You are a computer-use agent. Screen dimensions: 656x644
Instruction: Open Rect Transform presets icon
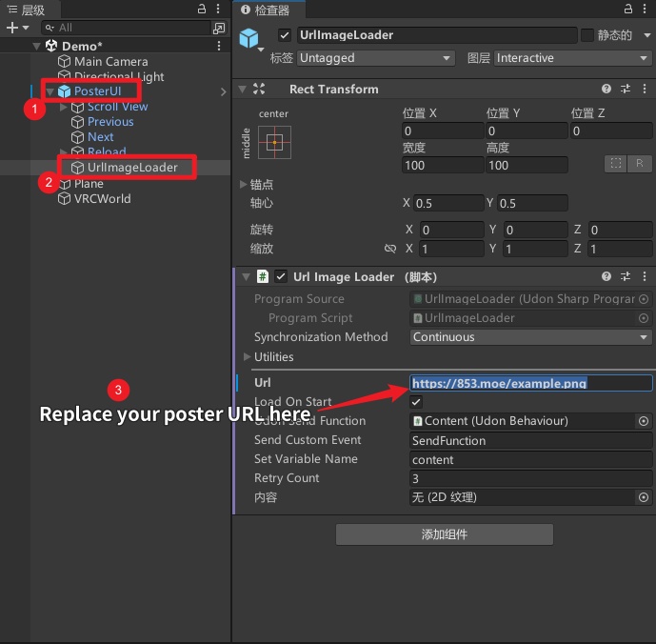[626, 89]
